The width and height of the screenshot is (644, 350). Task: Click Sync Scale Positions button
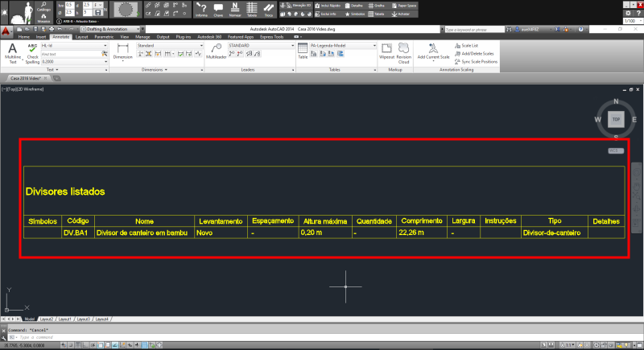click(x=476, y=61)
